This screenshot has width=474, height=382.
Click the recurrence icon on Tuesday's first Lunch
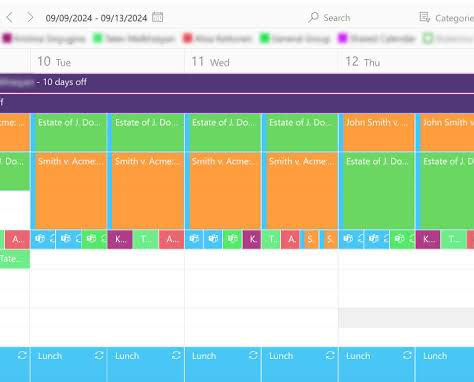[99, 355]
